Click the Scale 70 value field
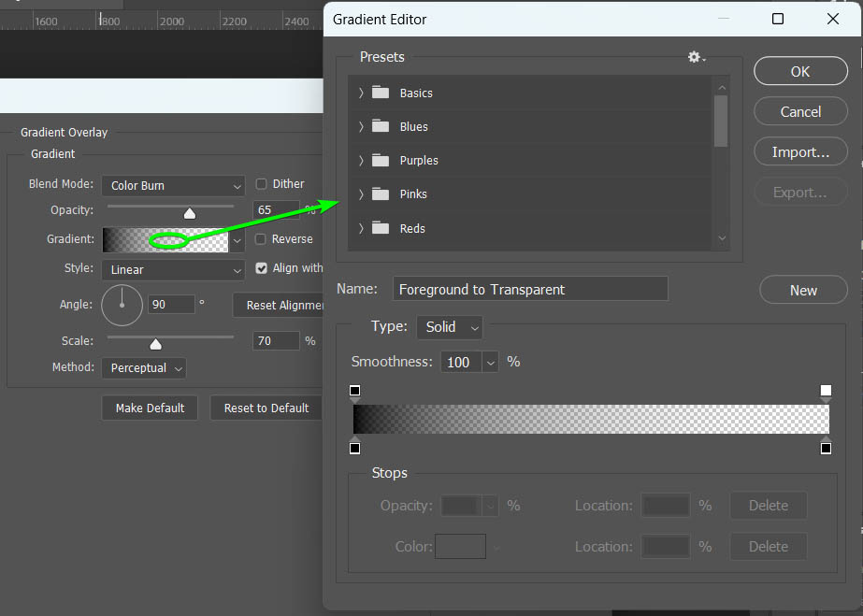 tap(276, 341)
